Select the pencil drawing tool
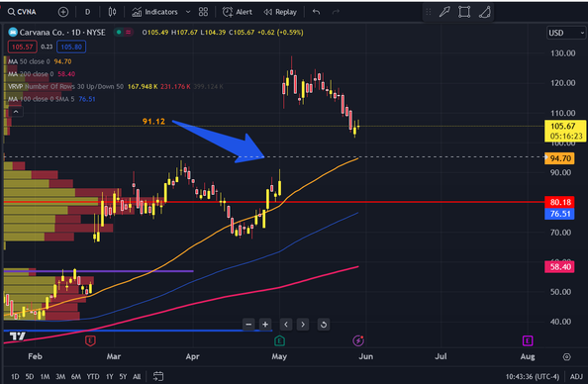Screen dimensions: 588x384 pos(444,12)
